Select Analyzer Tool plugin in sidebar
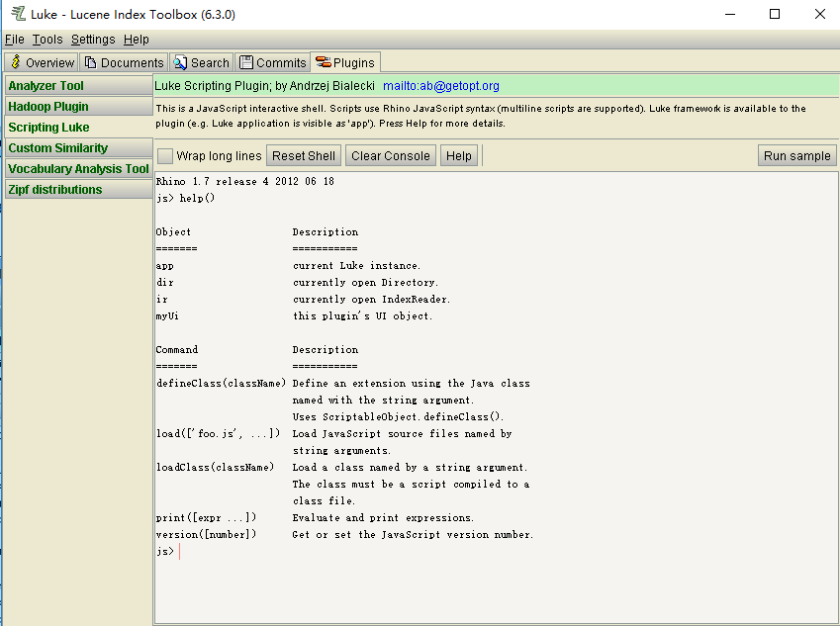This screenshot has height=626, width=840. pyautogui.click(x=79, y=86)
